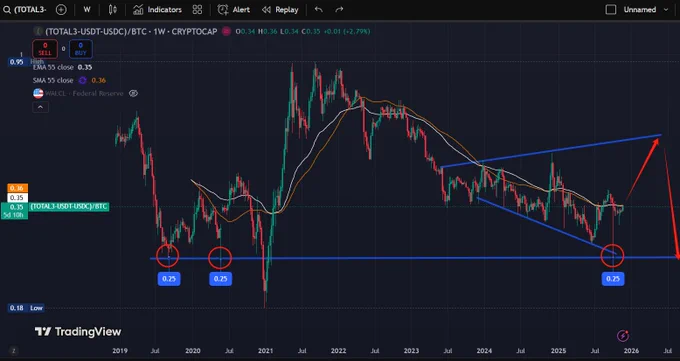This screenshot has width=680, height=361.
Task: Create a new Alert
Action: [233, 10]
